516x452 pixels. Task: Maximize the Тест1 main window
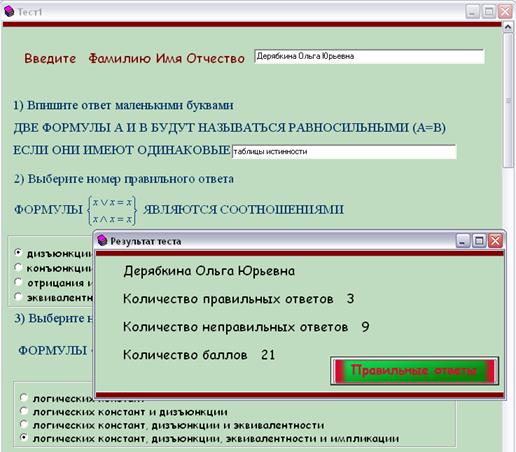tap(489, 12)
